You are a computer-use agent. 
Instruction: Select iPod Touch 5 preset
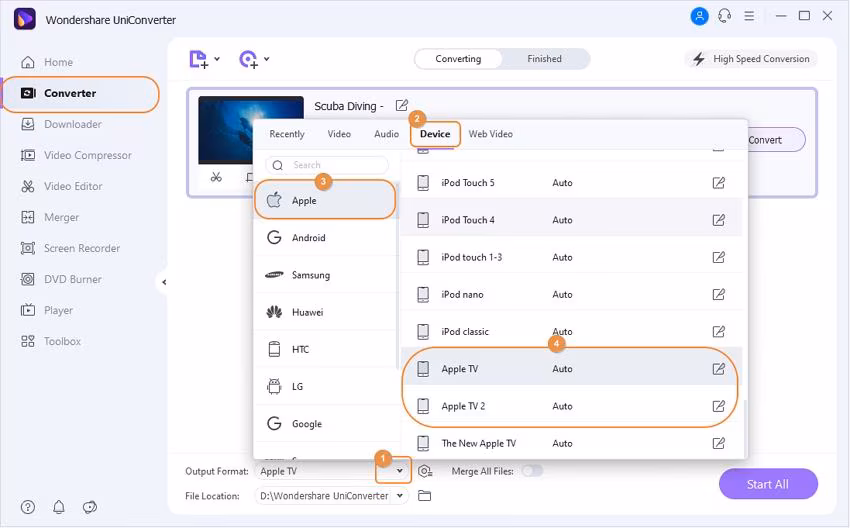click(571, 183)
